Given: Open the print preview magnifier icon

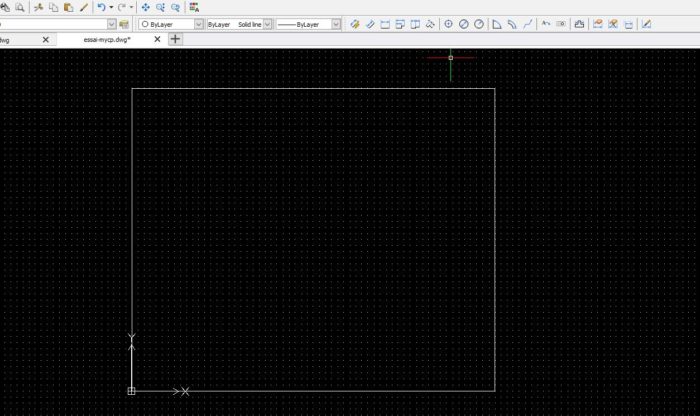Looking at the screenshot, I should pos(20,7).
